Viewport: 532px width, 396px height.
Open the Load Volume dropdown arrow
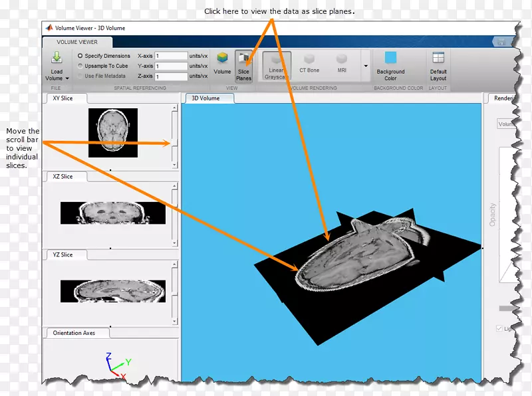(67, 78)
